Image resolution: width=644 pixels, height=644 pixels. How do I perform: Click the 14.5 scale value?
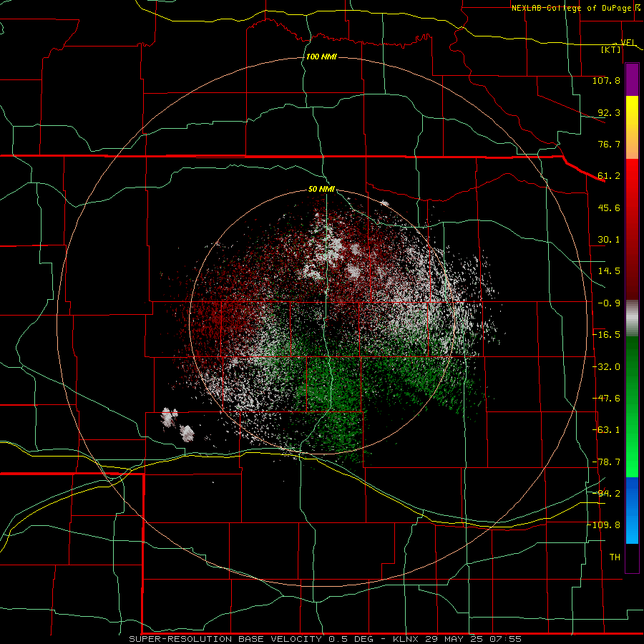(609, 271)
